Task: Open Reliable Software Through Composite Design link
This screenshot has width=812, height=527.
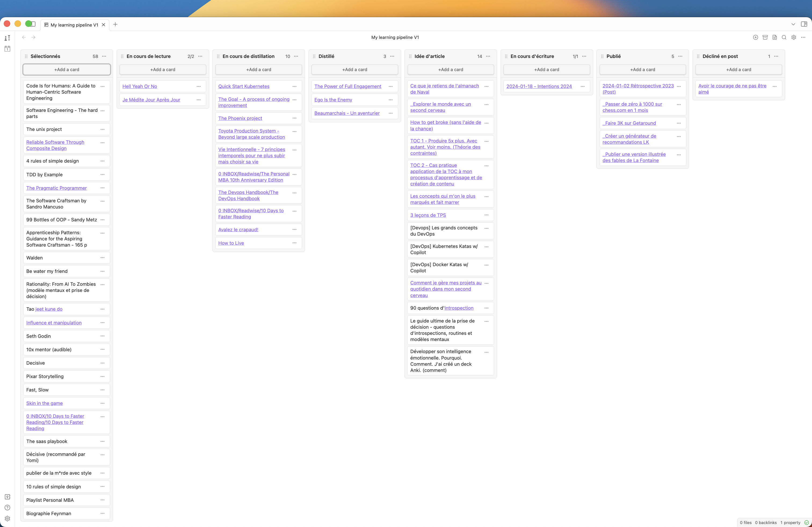Action: (x=55, y=145)
